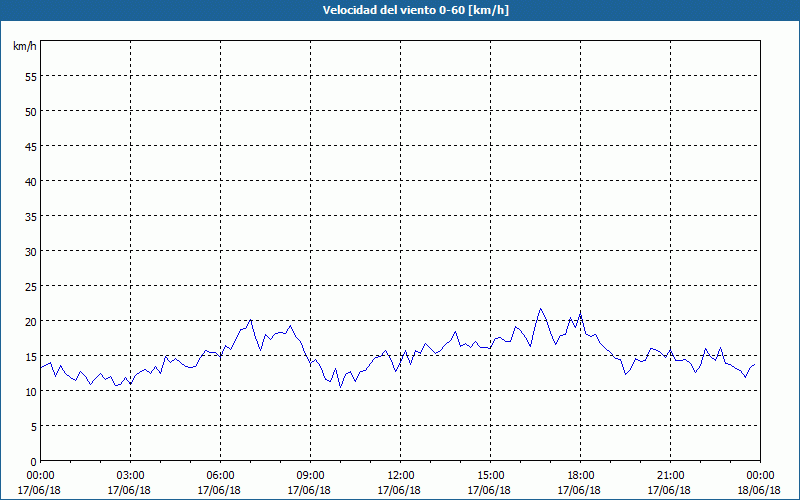Viewport: 800px width, 500px height.
Task: Click the 18:00 time label
Action: 580,476
